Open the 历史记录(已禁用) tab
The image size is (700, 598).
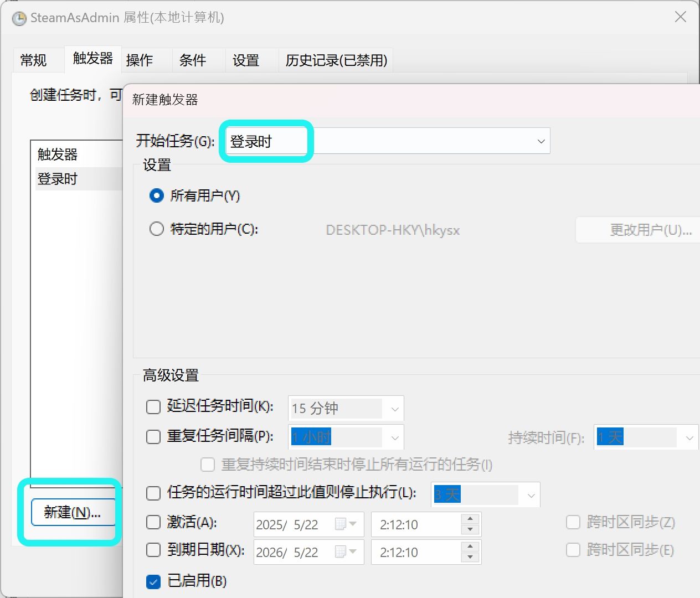(336, 60)
